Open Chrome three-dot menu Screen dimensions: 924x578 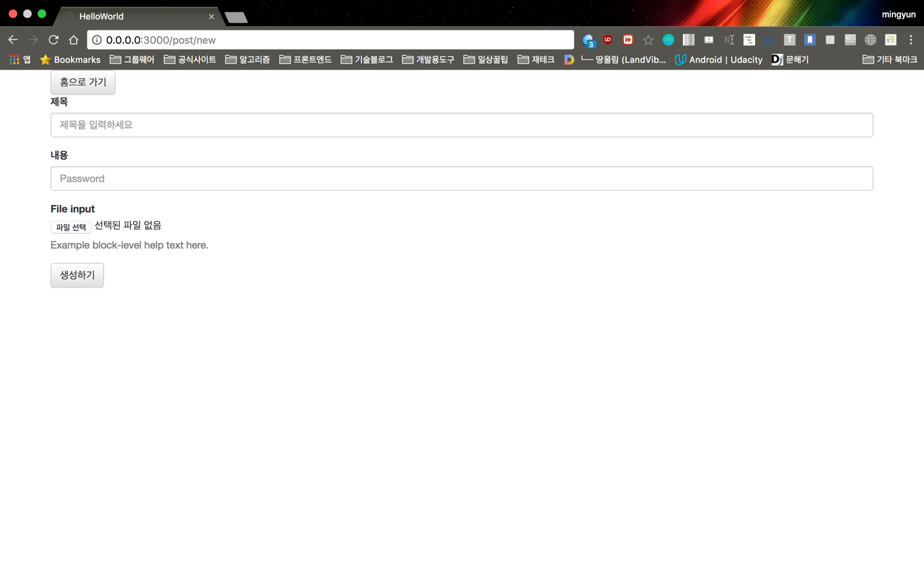tap(911, 40)
